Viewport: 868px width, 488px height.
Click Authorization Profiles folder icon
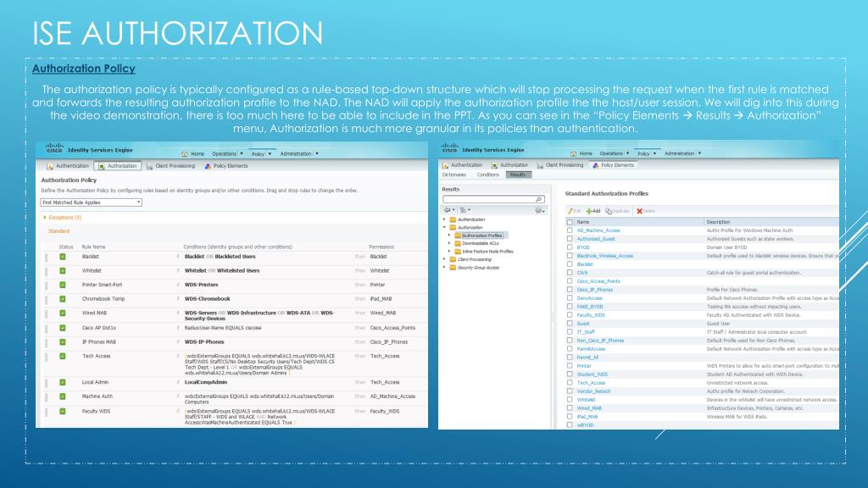pyautogui.click(x=458, y=236)
